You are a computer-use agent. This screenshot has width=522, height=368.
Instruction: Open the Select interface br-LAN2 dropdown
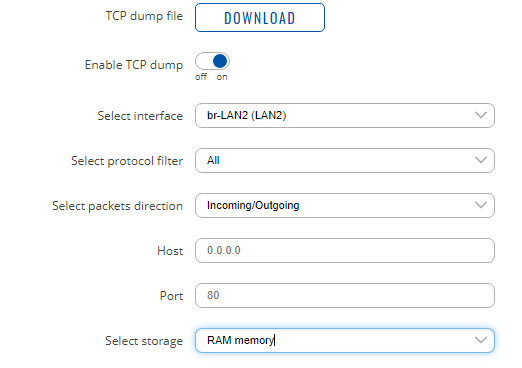345,115
